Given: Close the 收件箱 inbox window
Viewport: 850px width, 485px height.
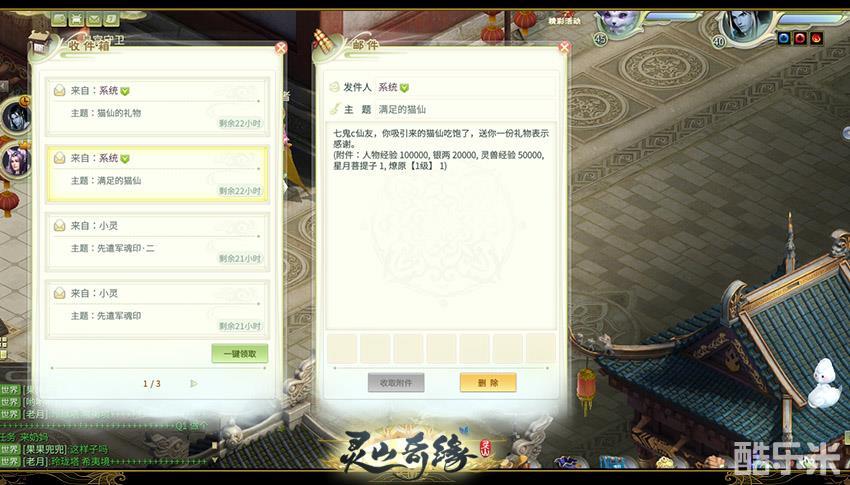Looking at the screenshot, I should coord(281,48).
